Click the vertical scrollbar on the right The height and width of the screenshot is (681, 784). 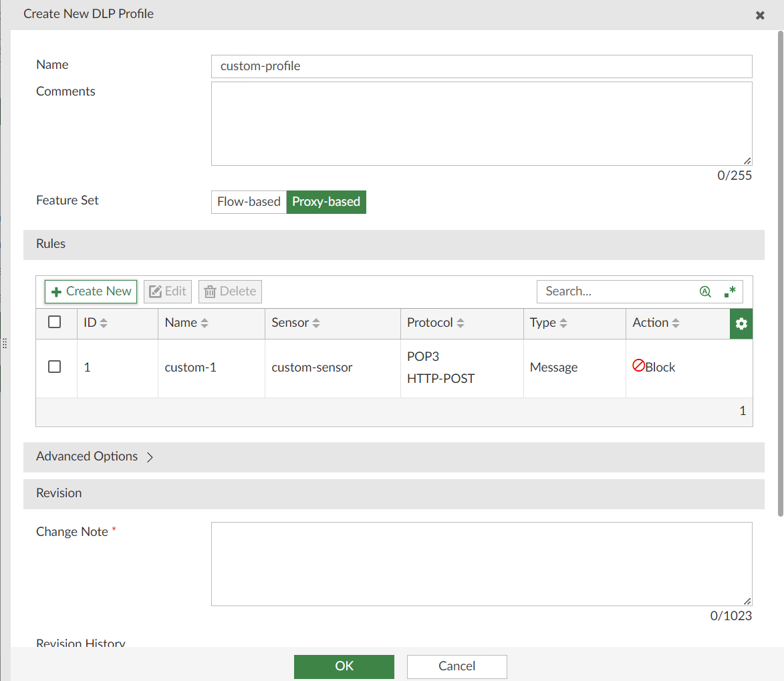(x=779, y=267)
